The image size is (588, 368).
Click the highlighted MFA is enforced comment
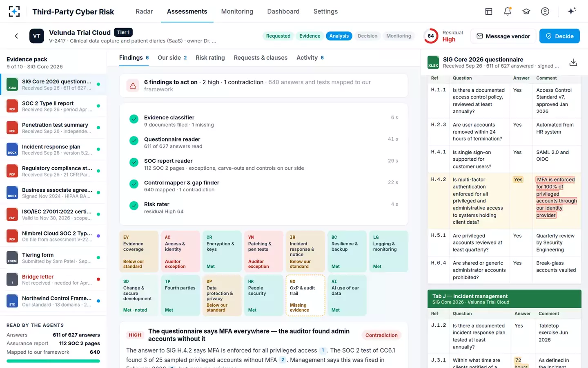(556, 197)
